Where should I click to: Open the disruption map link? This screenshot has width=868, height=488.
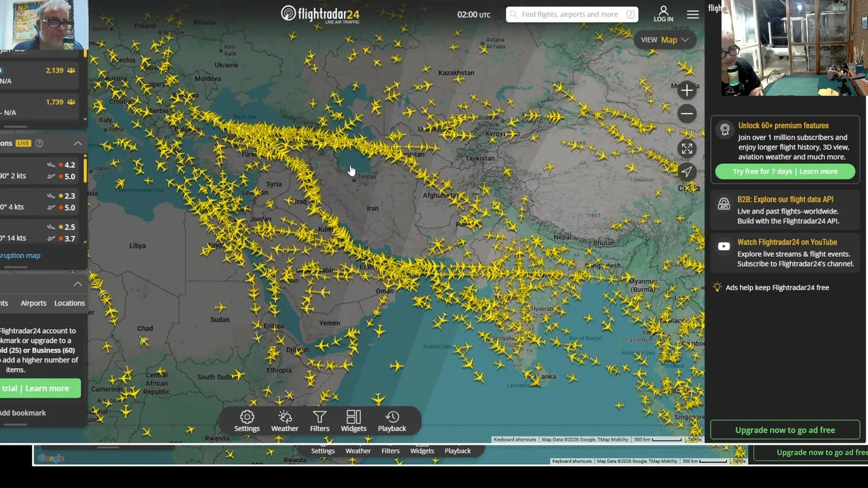click(x=20, y=256)
